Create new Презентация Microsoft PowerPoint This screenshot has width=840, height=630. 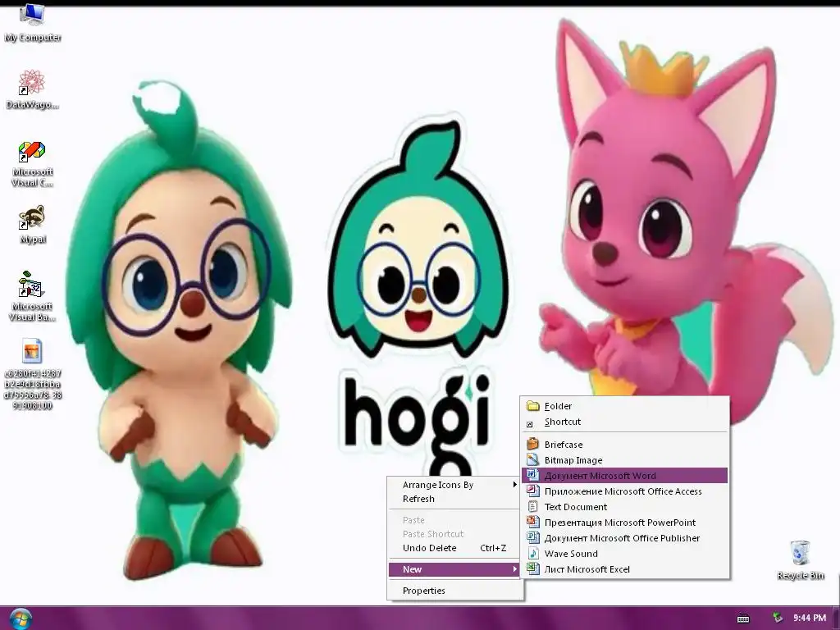coord(624,522)
